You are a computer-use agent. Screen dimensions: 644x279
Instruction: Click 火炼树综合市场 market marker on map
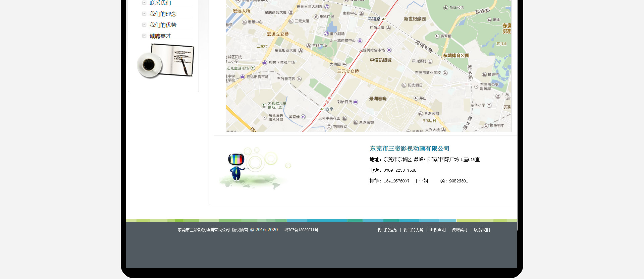point(389,50)
